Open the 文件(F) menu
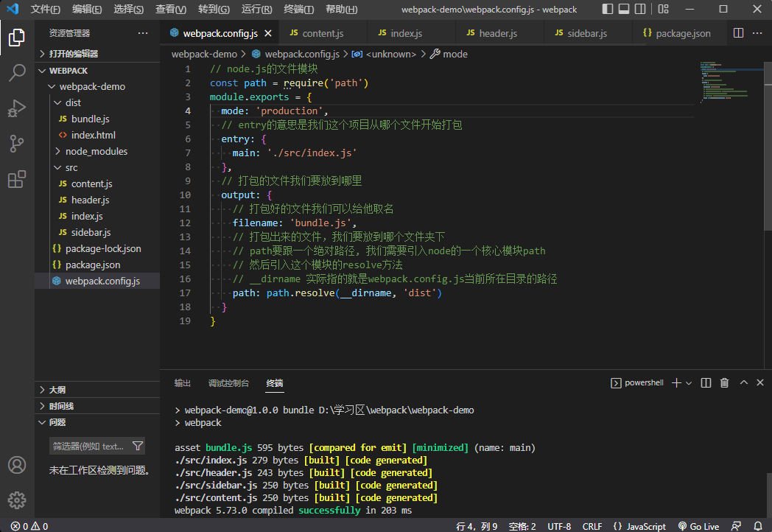The height and width of the screenshot is (532, 772). (45, 9)
